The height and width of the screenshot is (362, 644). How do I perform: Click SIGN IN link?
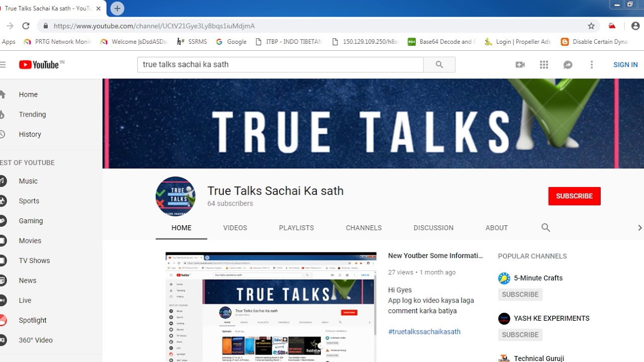[625, 65]
